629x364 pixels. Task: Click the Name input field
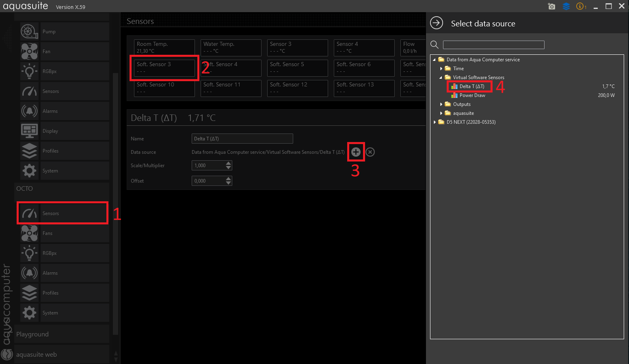[x=242, y=138]
